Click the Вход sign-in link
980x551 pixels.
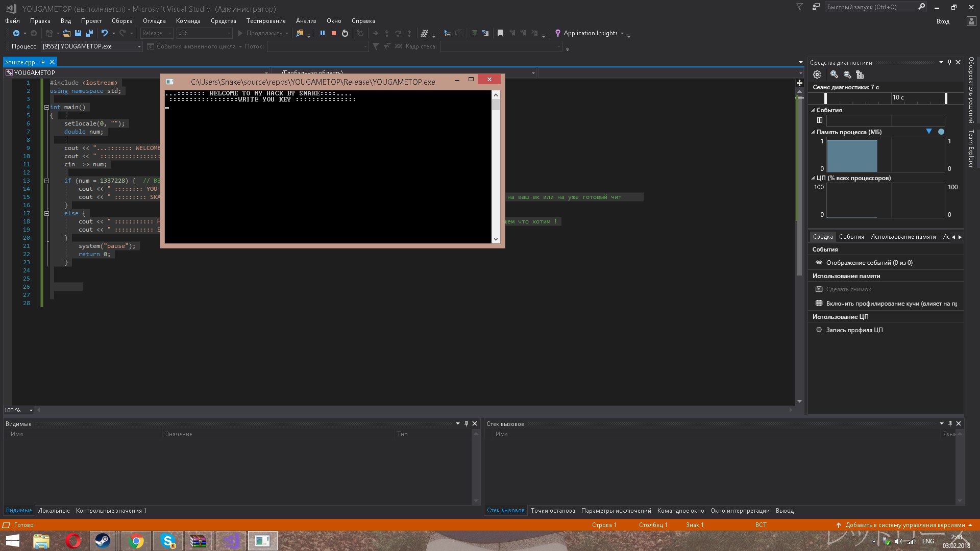[x=943, y=21]
